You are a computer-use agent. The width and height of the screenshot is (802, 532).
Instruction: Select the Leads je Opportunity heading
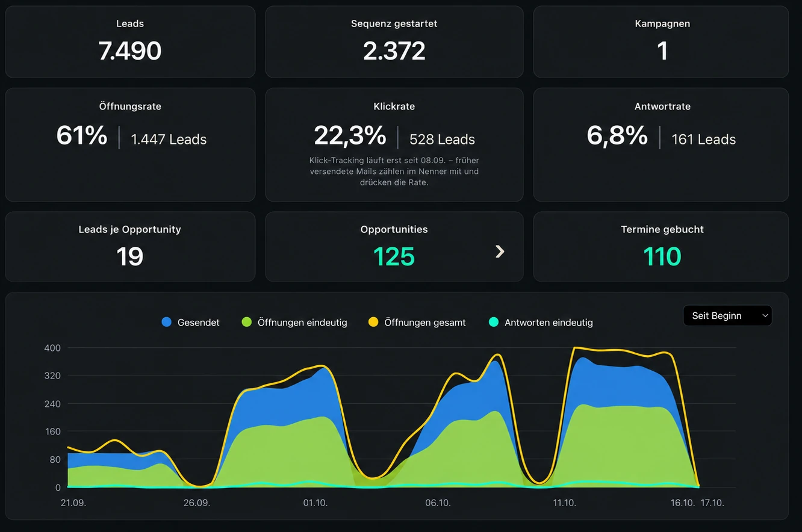(130, 229)
